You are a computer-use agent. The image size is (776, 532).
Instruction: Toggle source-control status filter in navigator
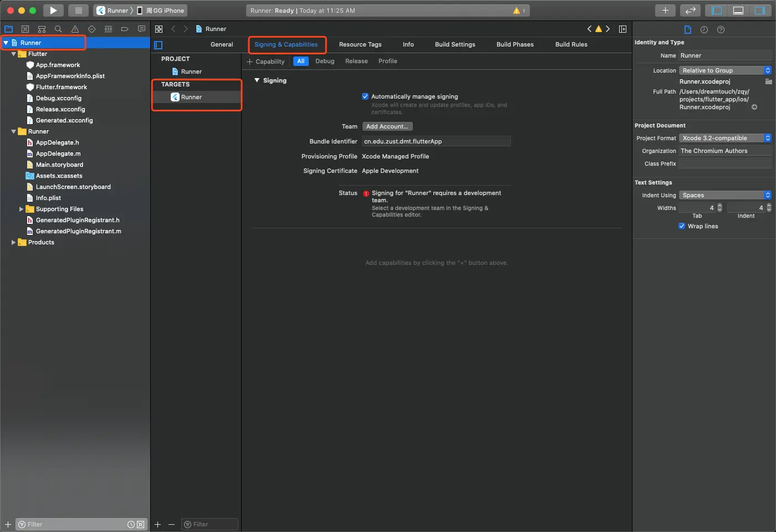pos(141,524)
